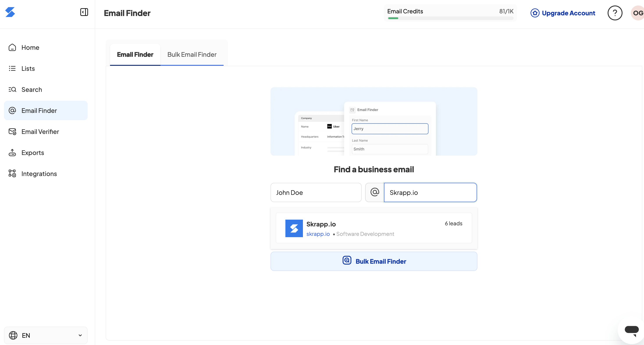Viewport: 644px width, 345px height.
Task: Click the 81/1K credits count
Action: tap(506, 11)
